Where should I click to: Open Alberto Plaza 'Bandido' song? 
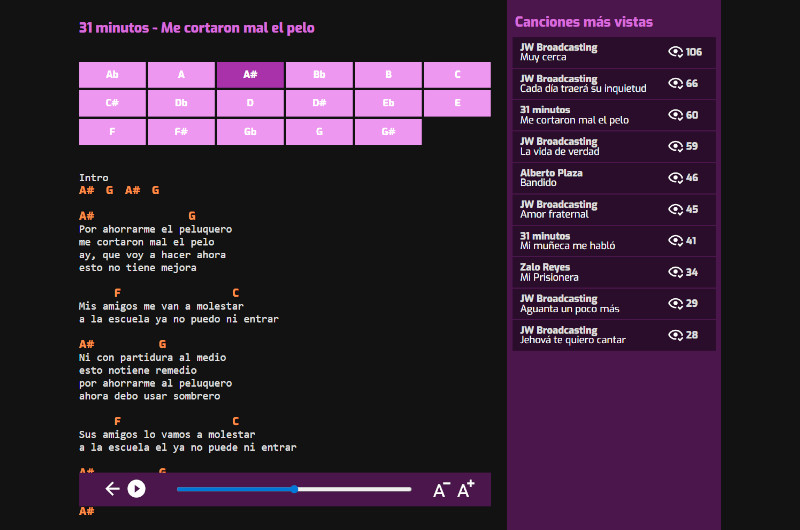tap(614, 178)
